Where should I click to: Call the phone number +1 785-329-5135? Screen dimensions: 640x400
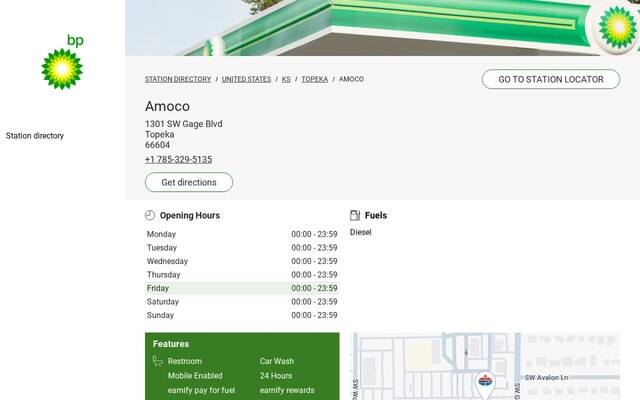[178, 160]
